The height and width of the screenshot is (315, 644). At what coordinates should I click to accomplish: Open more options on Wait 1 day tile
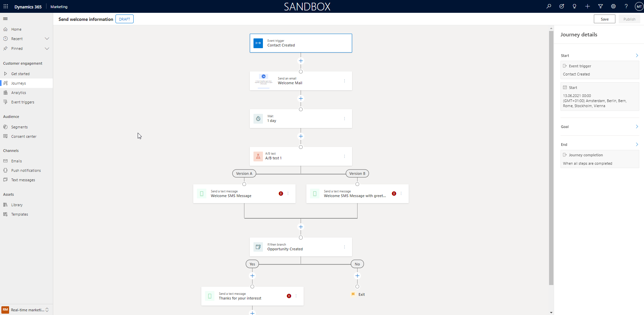(x=344, y=119)
